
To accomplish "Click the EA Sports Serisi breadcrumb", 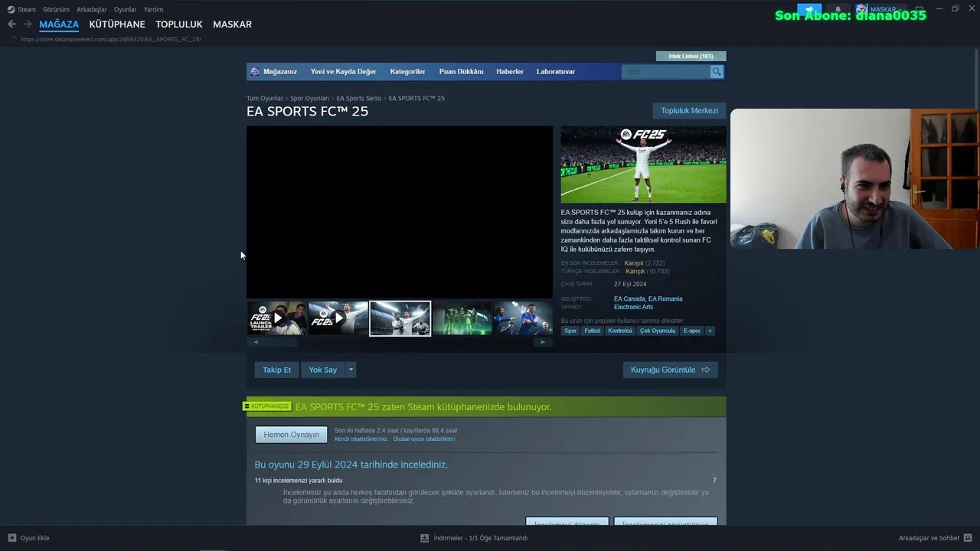I will [358, 99].
